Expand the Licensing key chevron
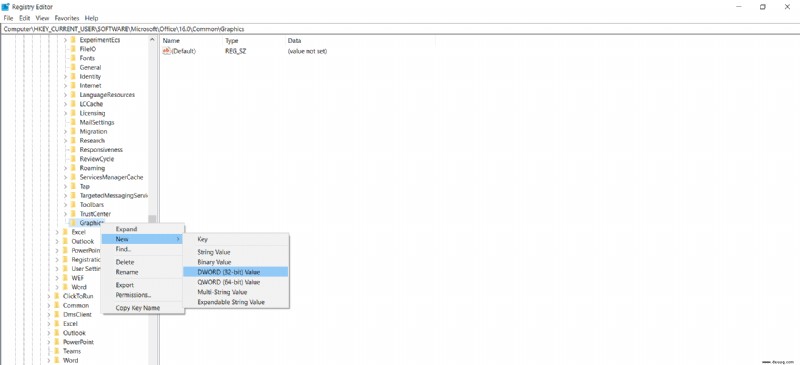The width and height of the screenshot is (800, 365). 65,113
